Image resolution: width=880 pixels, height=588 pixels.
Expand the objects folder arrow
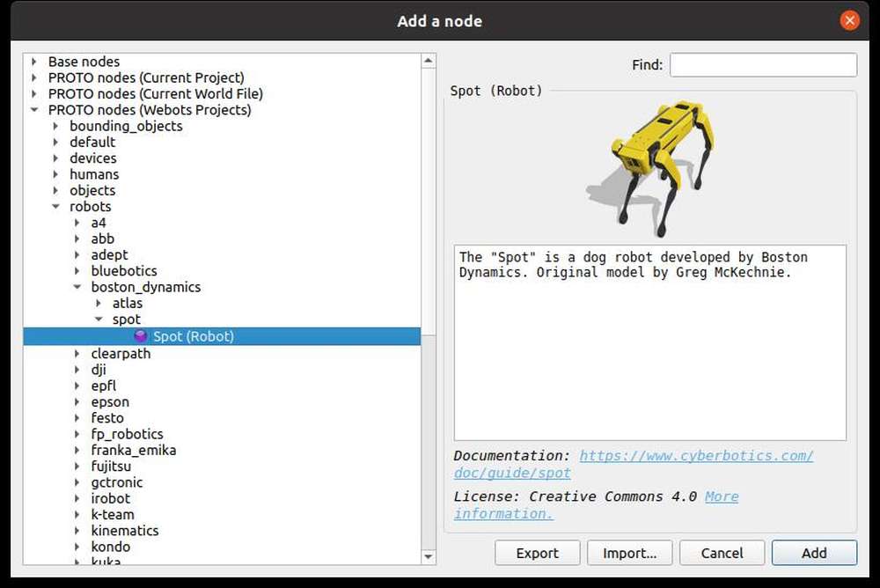click(55, 190)
